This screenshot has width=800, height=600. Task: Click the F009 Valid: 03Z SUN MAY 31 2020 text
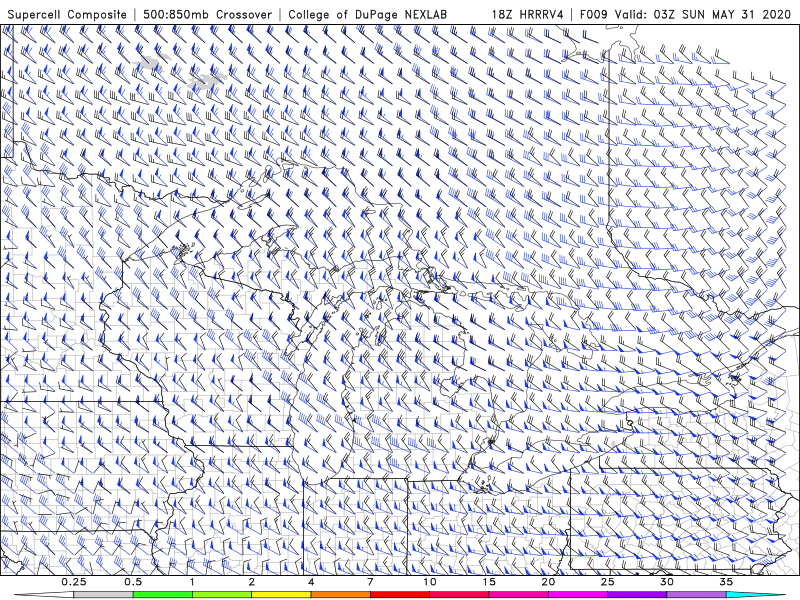685,14
